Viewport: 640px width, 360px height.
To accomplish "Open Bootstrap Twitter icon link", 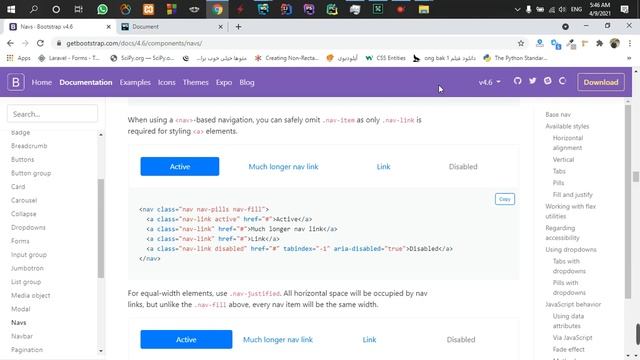I will coord(533,81).
